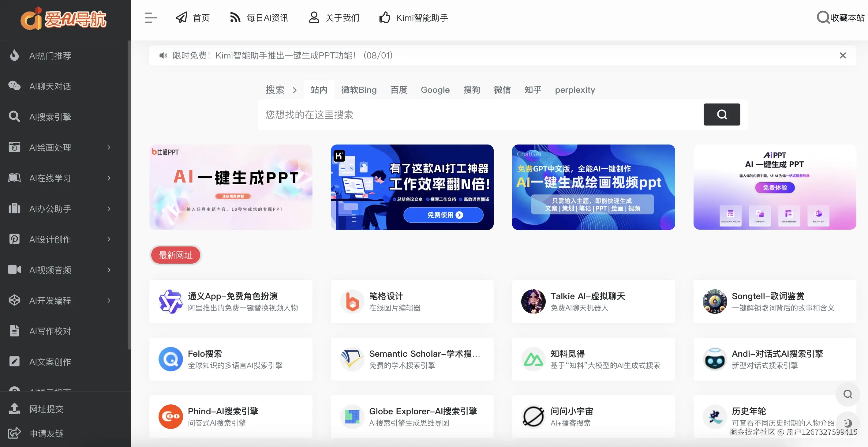Click the dark search button beside the input

pos(721,115)
